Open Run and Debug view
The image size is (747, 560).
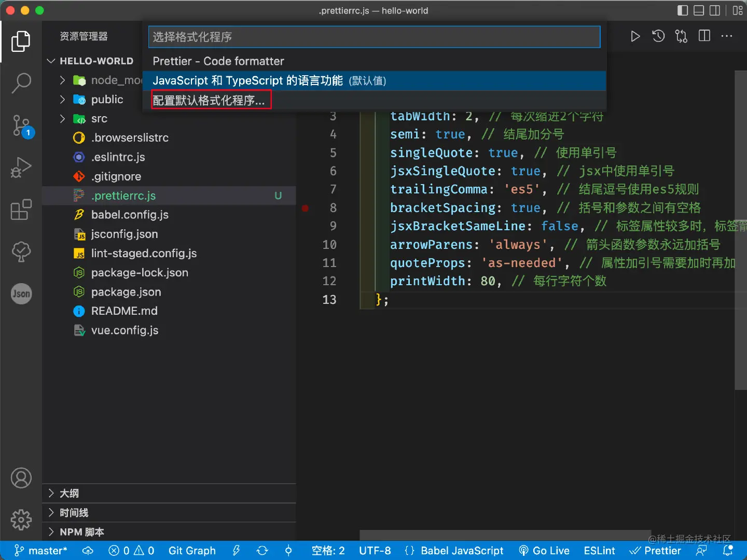[x=21, y=167]
